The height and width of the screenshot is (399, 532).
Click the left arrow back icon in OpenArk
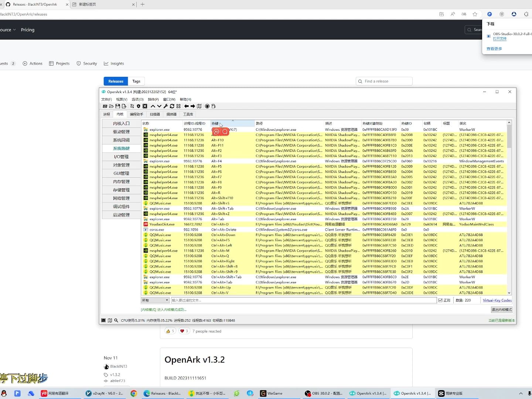click(x=187, y=106)
